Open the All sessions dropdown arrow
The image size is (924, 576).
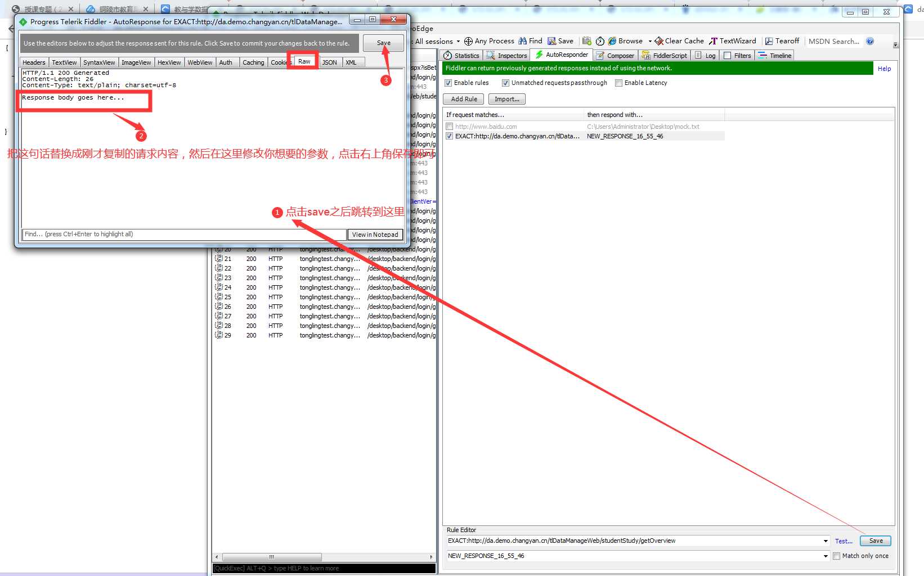point(458,41)
